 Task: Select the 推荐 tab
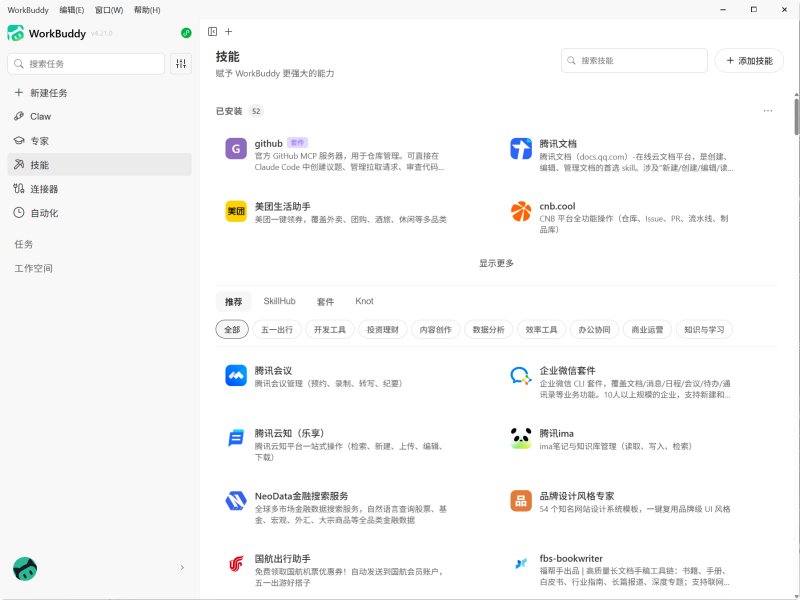point(234,302)
